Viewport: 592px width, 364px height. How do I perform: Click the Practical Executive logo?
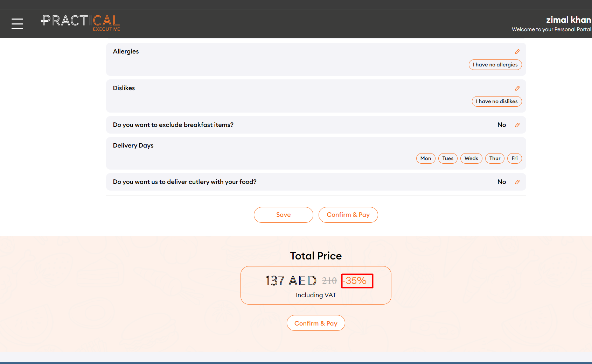81,23
